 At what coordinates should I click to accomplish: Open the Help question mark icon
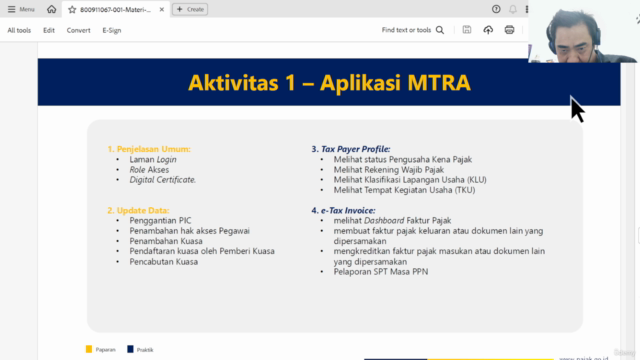[x=496, y=9]
